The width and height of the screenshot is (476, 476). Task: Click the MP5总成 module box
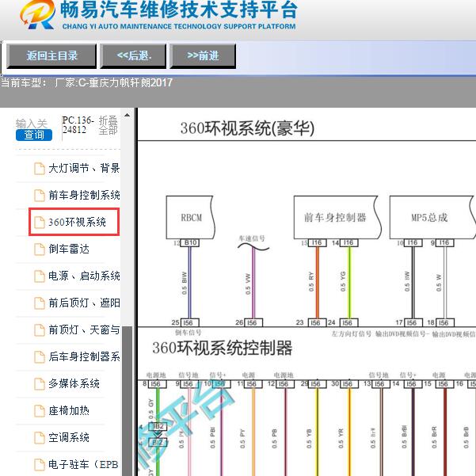pyautogui.click(x=432, y=217)
